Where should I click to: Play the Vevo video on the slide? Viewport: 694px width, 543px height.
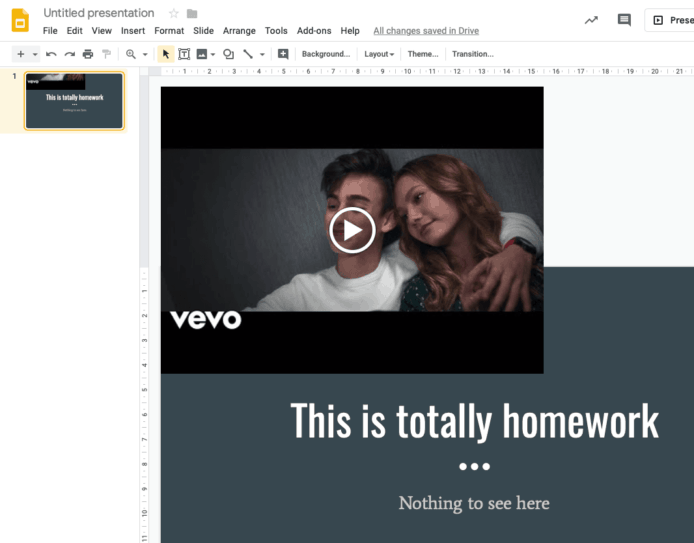pyautogui.click(x=352, y=230)
